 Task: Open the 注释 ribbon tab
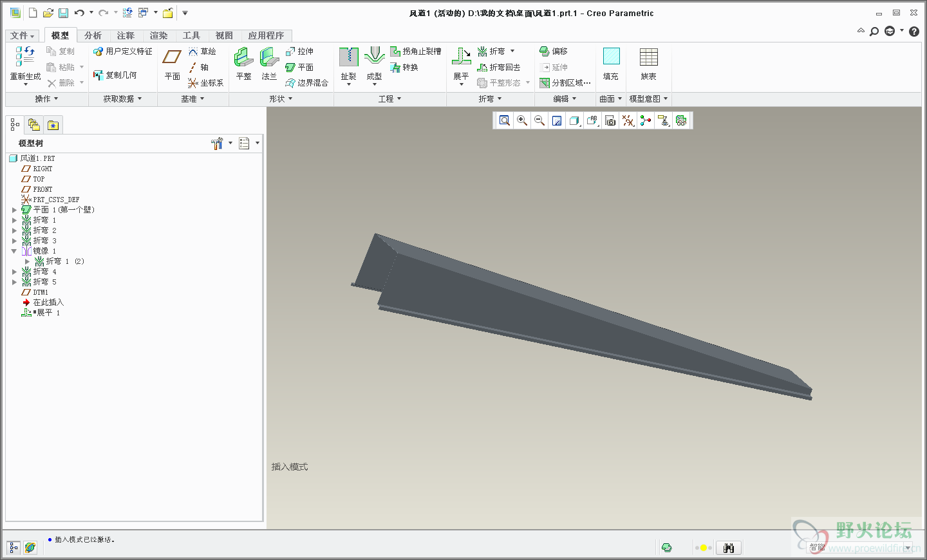tap(126, 35)
